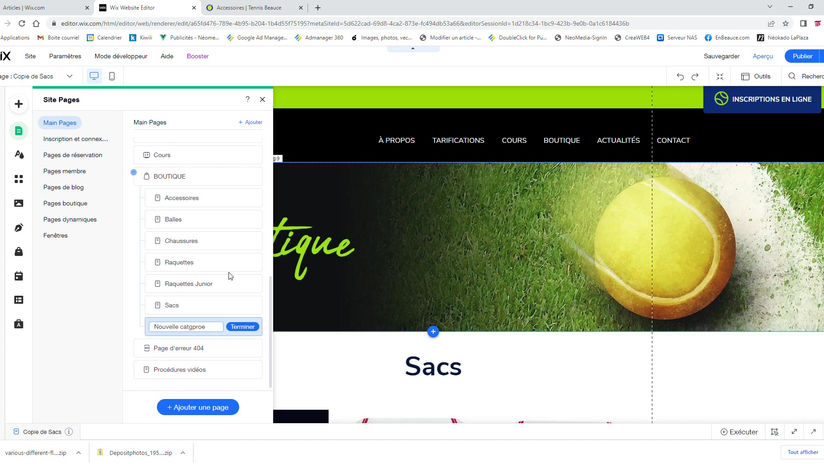
Task: Click the undo arrow
Action: 680,77
